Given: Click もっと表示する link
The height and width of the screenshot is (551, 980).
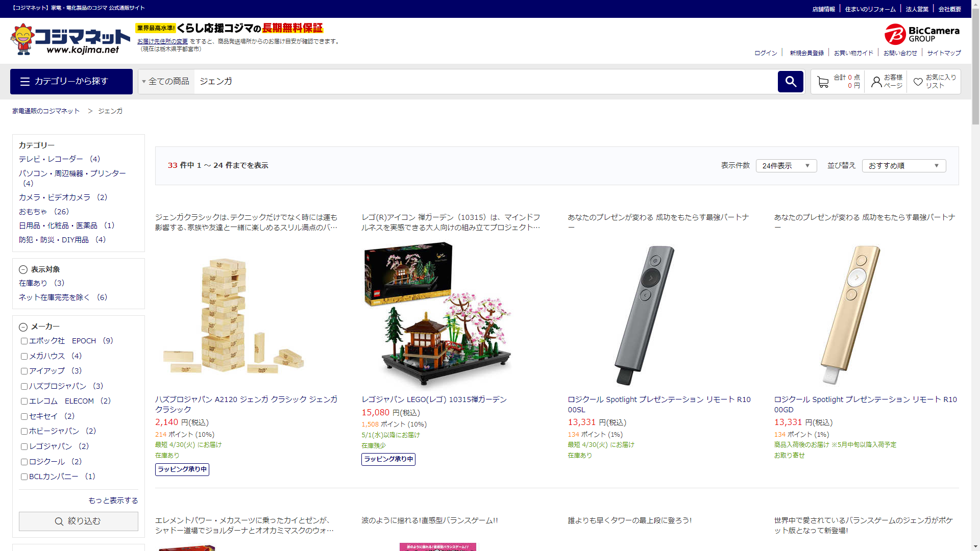Looking at the screenshot, I should [113, 500].
